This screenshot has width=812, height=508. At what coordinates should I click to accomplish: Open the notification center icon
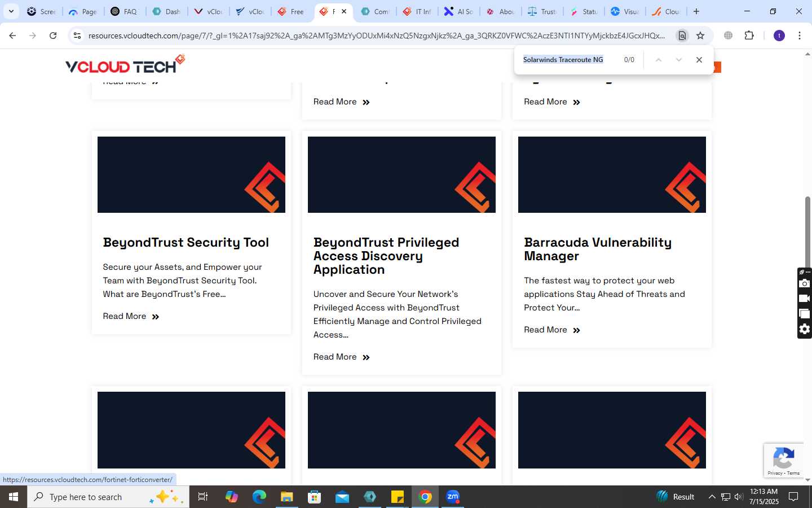793,497
